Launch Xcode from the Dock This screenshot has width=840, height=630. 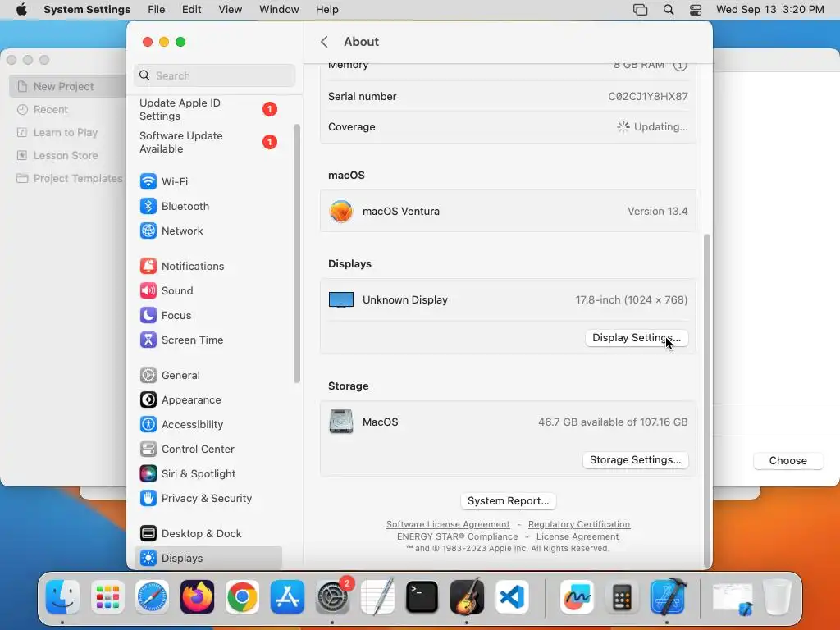[x=668, y=597]
